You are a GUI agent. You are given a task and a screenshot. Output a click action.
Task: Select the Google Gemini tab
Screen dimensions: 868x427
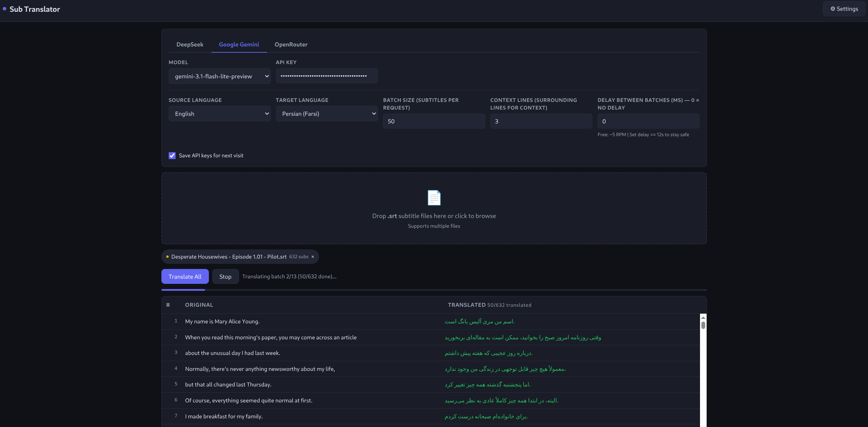point(239,44)
